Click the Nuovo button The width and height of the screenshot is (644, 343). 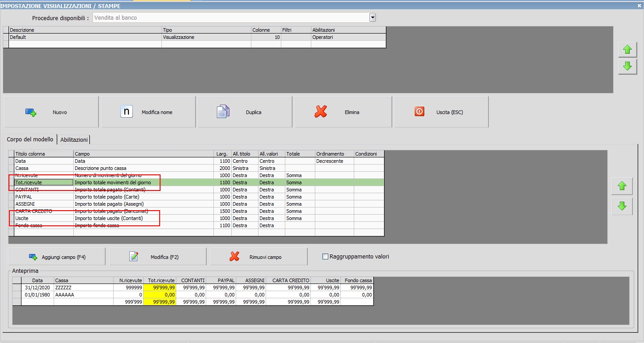(x=51, y=112)
